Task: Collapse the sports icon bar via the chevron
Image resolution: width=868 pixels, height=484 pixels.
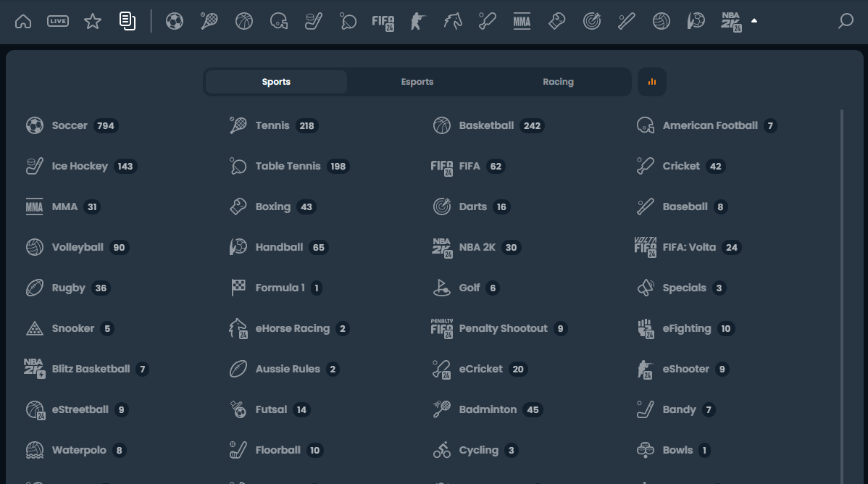Action: point(754,21)
